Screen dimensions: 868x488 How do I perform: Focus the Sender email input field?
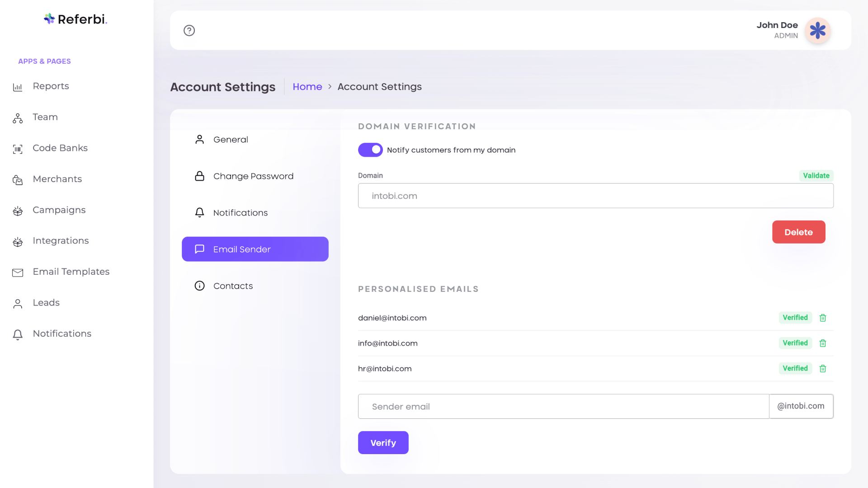click(563, 406)
